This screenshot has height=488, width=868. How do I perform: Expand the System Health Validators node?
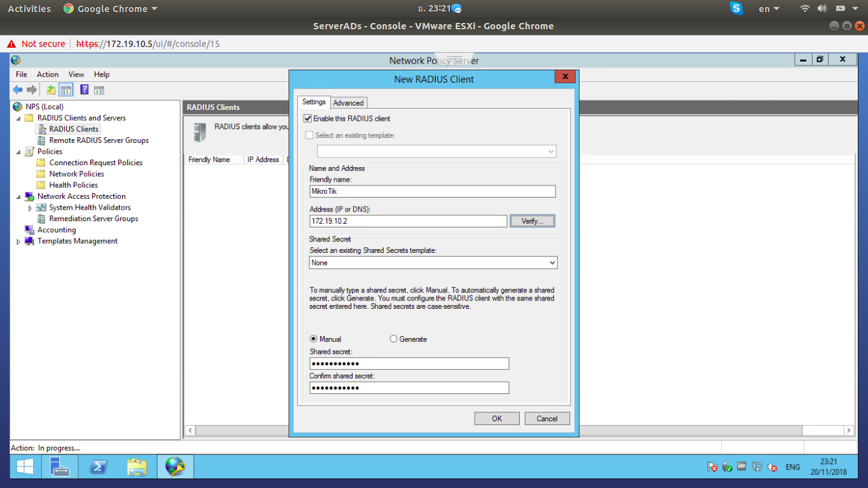point(30,208)
